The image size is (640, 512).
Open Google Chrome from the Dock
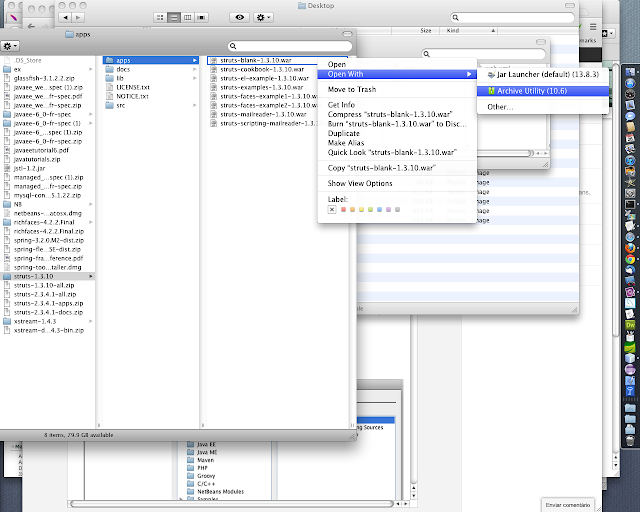630,259
